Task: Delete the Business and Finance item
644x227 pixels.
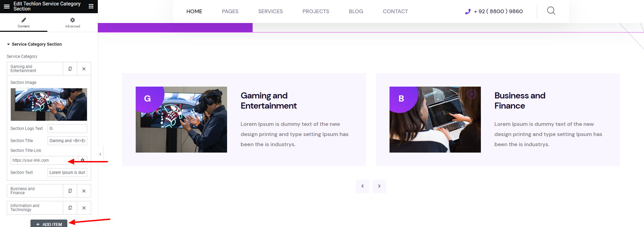Action: pos(84,191)
